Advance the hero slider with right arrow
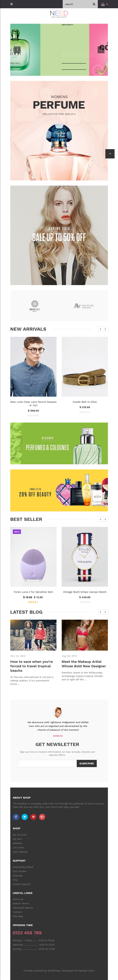118x980 pixels. (x=101, y=49)
